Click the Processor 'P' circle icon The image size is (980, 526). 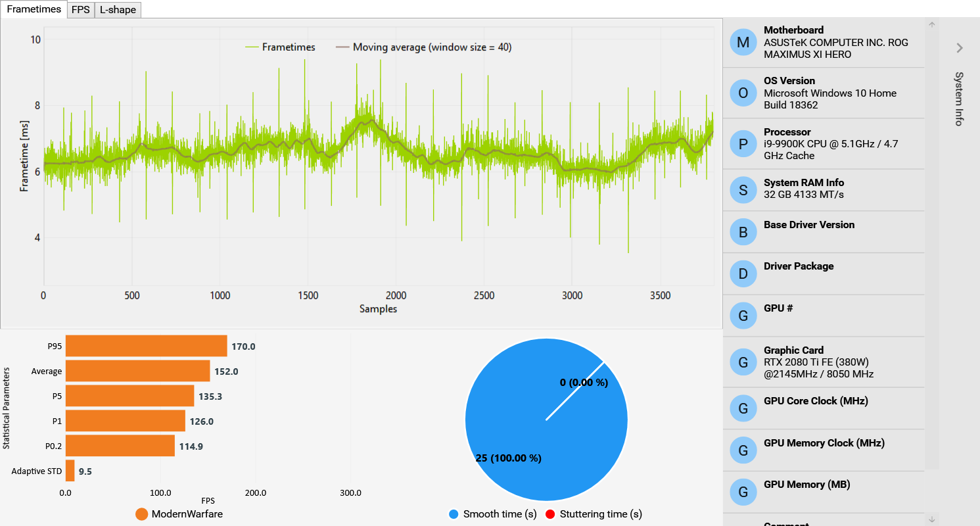[x=743, y=144]
